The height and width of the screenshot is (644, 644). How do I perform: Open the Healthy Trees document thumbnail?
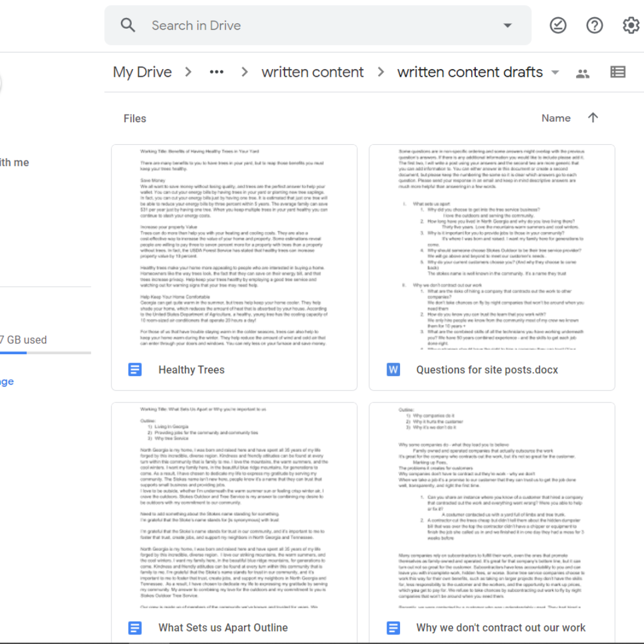(x=234, y=247)
